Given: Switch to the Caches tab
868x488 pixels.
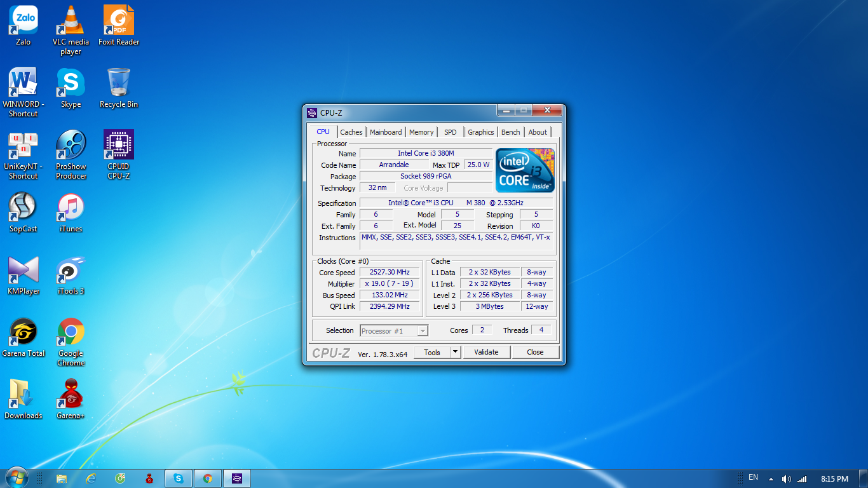Looking at the screenshot, I should pyautogui.click(x=351, y=132).
